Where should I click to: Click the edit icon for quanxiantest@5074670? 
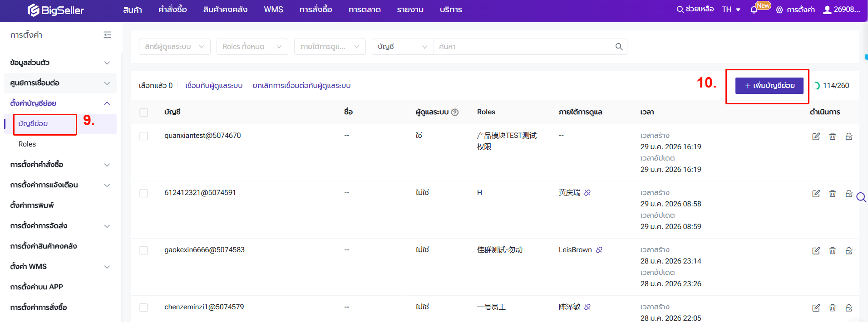click(816, 137)
